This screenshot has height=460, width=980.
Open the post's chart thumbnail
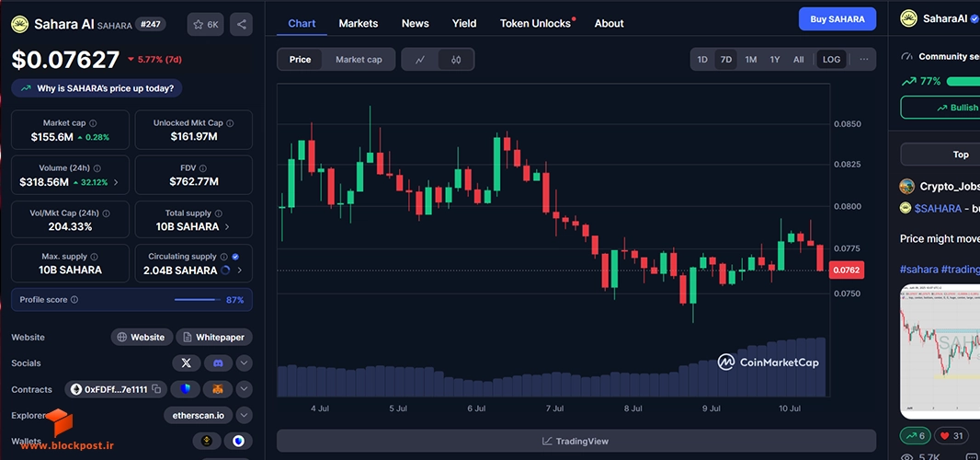point(940,351)
